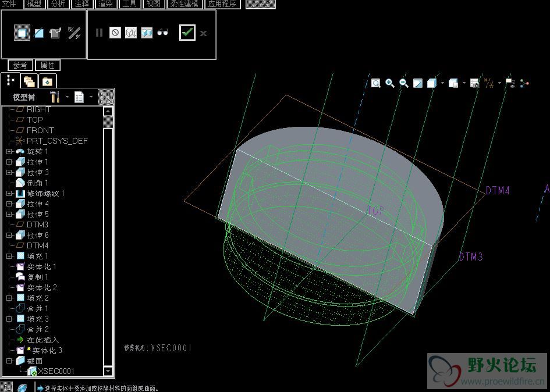Toggle the attached preview mode icon

click(147, 33)
